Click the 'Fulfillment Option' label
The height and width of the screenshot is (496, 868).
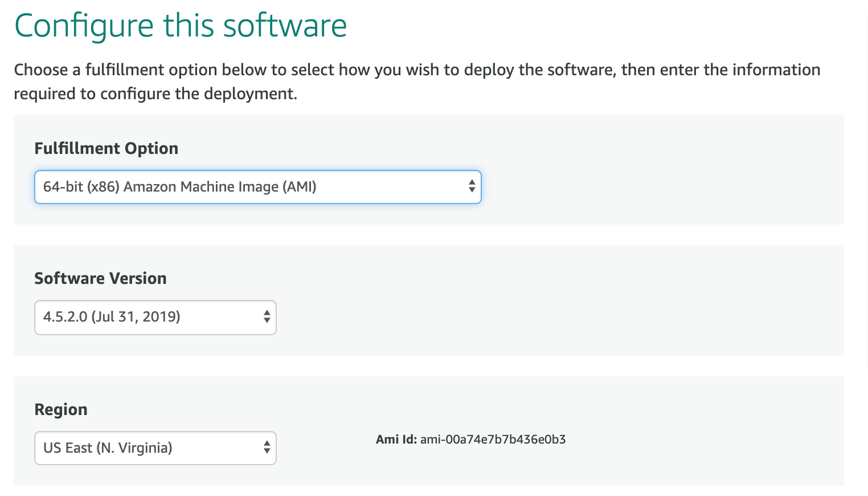(x=107, y=149)
